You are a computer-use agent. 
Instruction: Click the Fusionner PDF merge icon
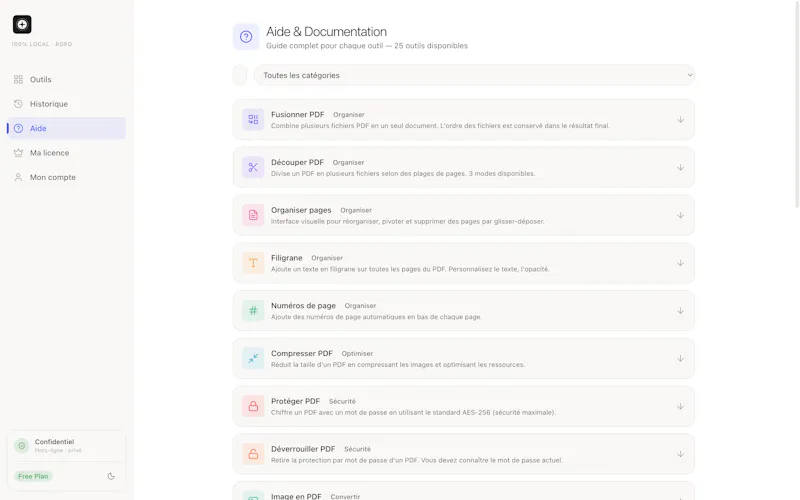tap(253, 119)
